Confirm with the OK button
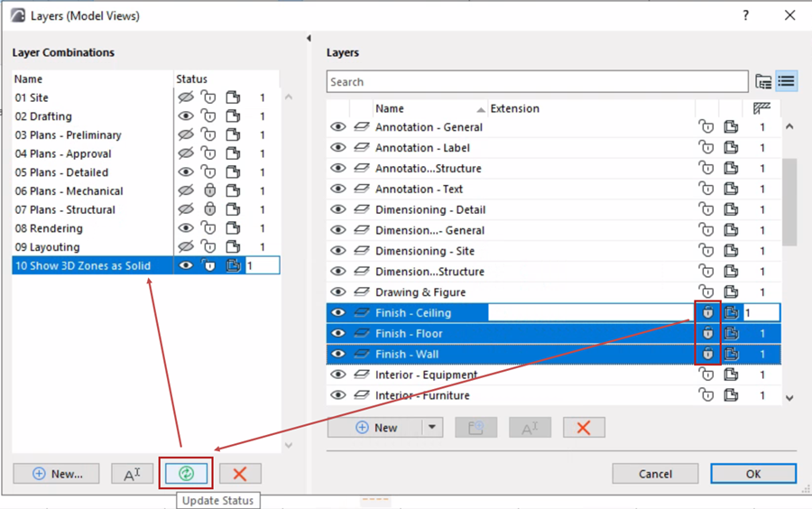Image resolution: width=812 pixels, height=509 pixels. coord(753,473)
